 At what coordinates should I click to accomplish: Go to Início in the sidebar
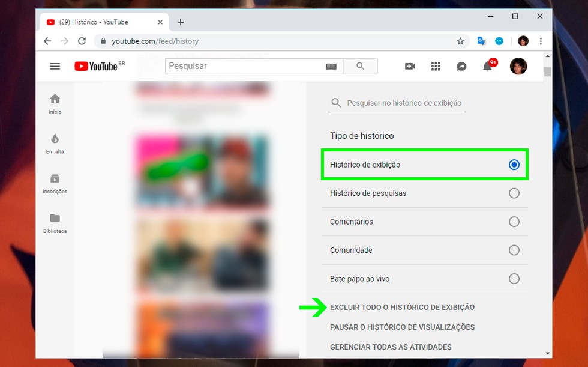pos(55,104)
